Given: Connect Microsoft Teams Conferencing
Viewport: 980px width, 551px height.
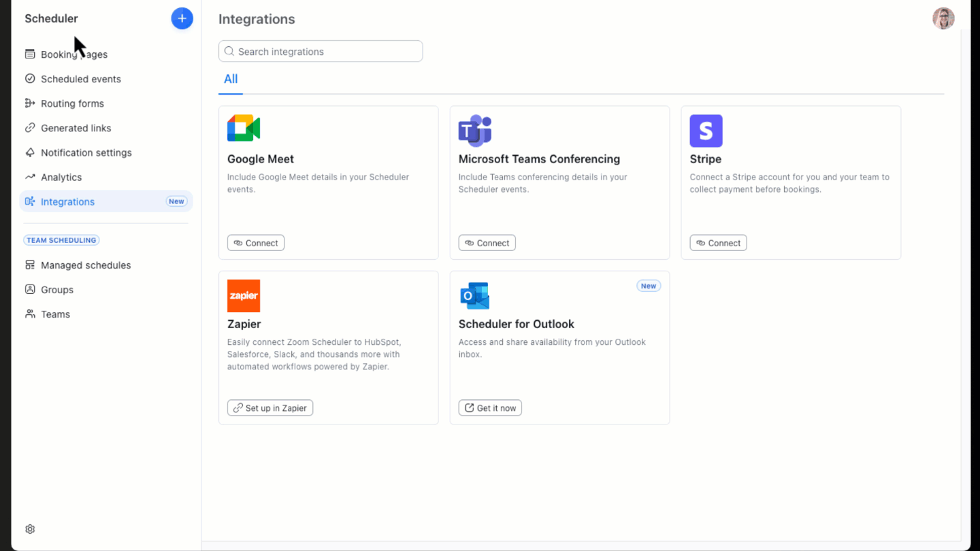Looking at the screenshot, I should pos(487,243).
